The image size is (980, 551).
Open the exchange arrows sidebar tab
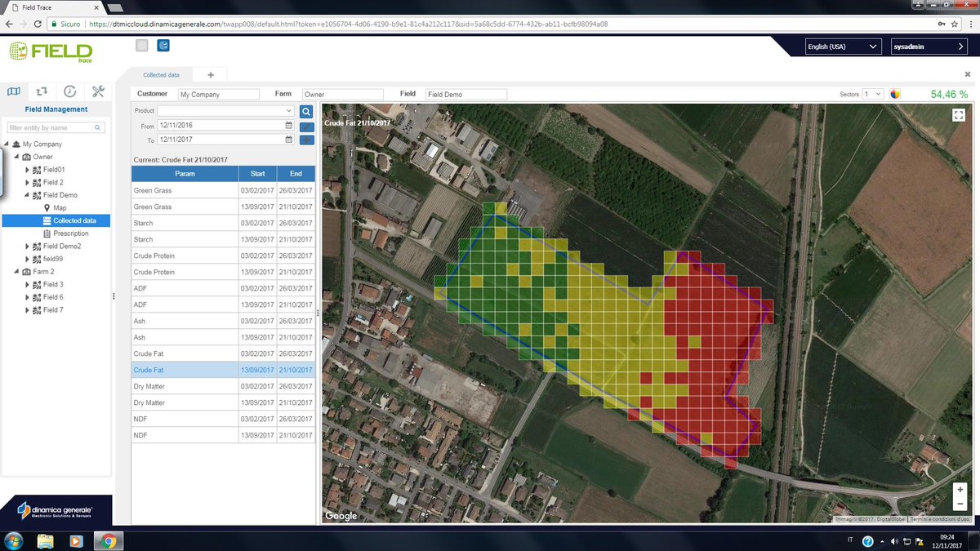click(x=42, y=91)
